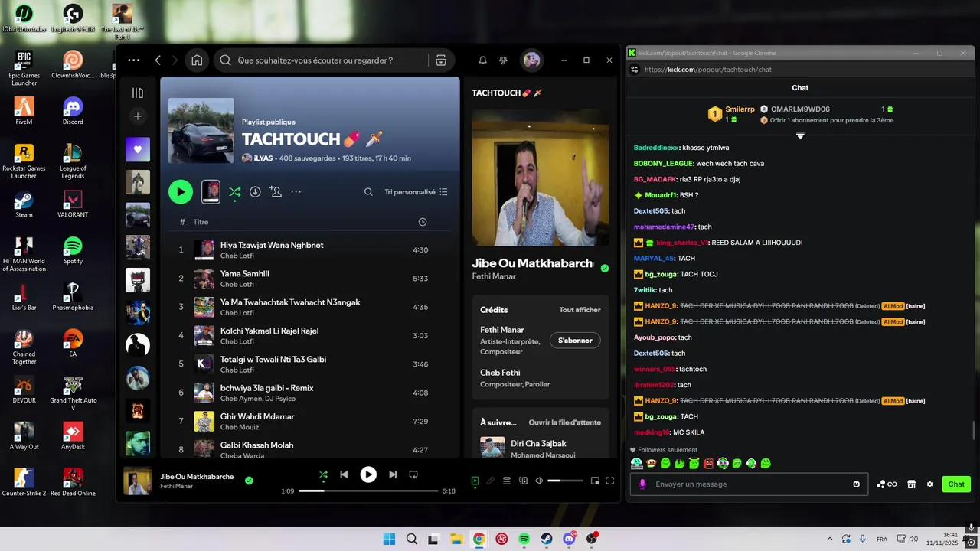Viewport: 980px width, 551px height.
Task: Open Spotify notifications bell
Action: point(482,60)
